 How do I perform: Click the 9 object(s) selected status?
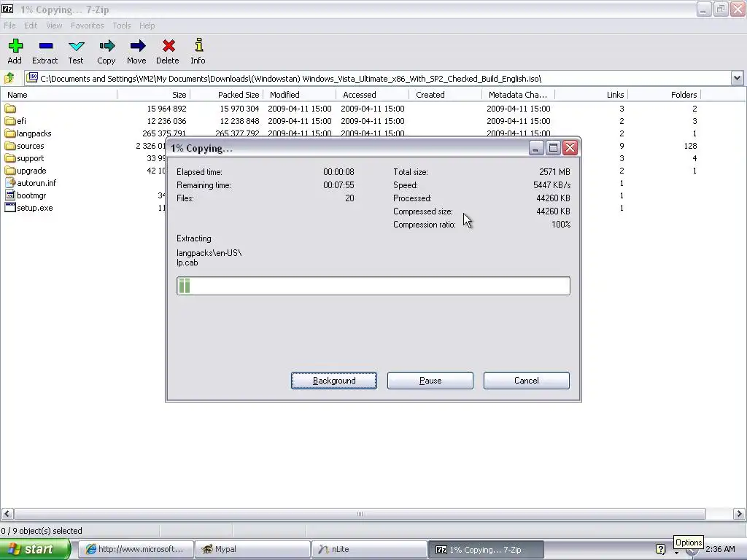42,531
